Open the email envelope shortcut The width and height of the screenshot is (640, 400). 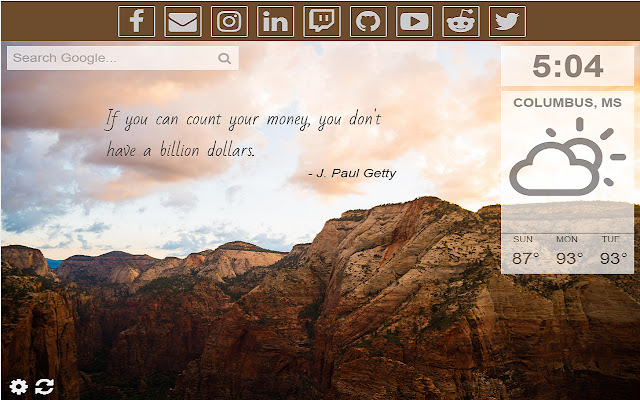183,22
